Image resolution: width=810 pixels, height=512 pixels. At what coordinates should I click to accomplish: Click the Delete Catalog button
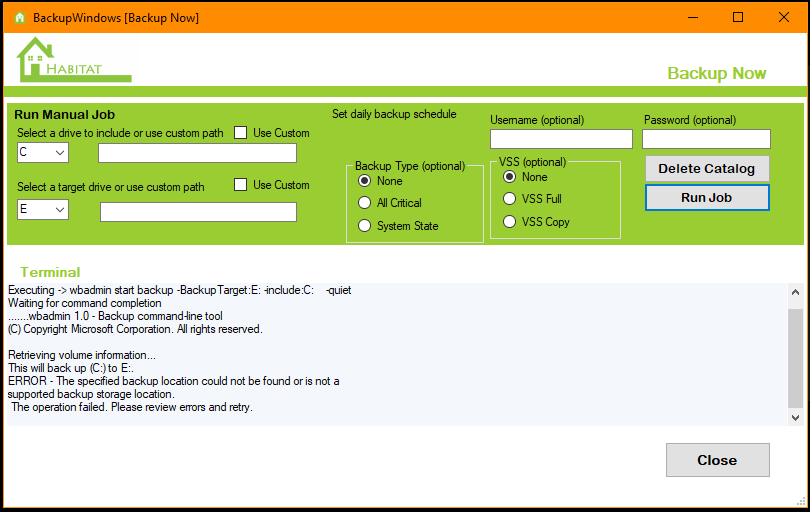click(x=707, y=168)
